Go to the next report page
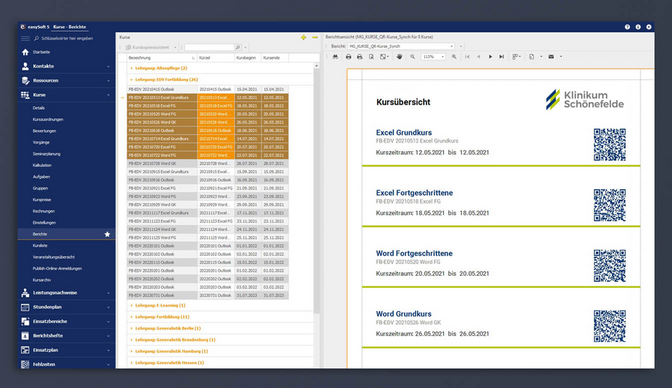Image resolution: width=672 pixels, height=388 pixels. (490, 57)
